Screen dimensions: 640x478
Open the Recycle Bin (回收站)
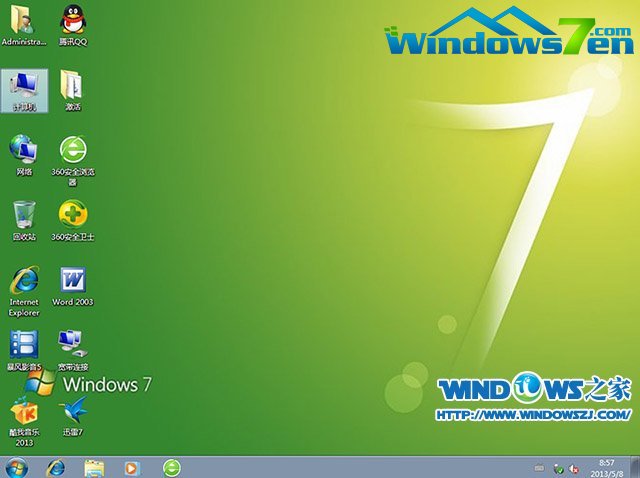pos(24,215)
